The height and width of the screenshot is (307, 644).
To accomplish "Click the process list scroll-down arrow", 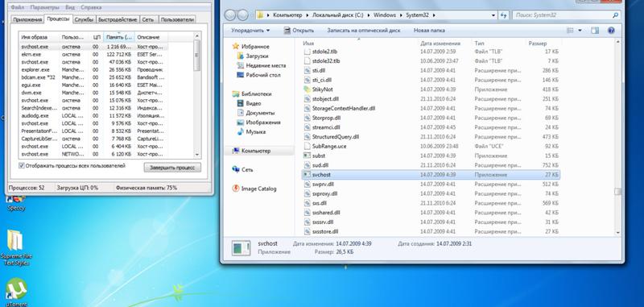I will [x=197, y=155].
